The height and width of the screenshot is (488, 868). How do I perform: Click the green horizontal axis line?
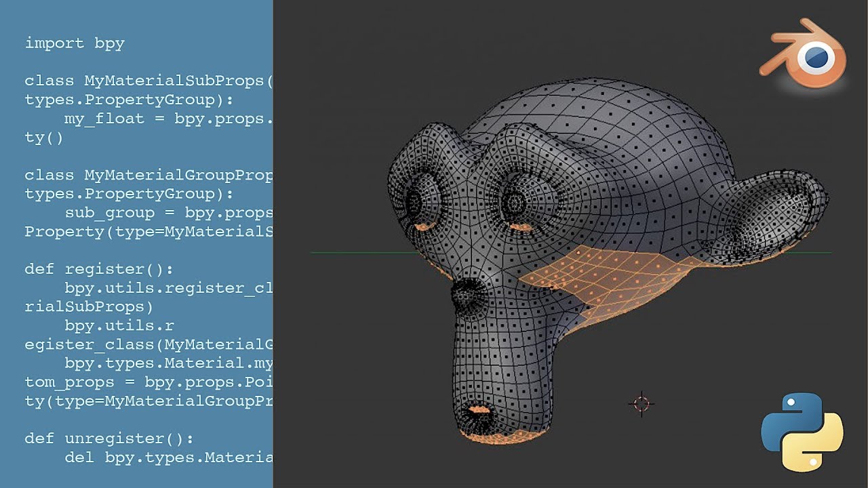coord(353,251)
